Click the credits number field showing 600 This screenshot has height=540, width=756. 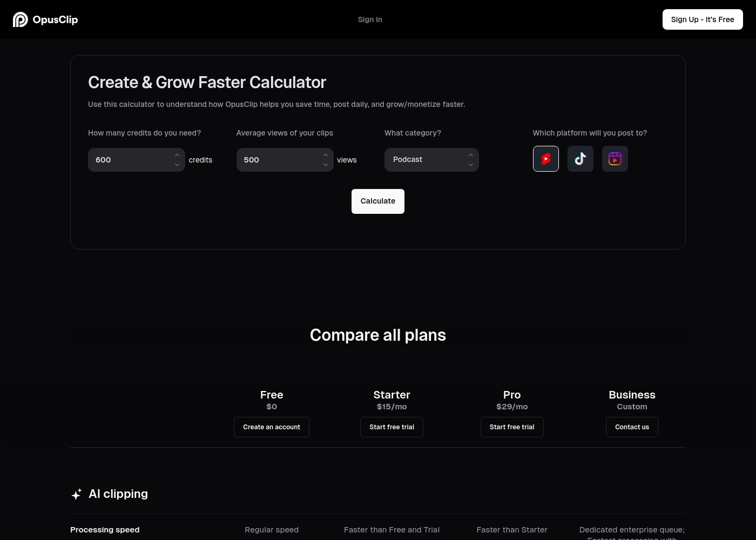pyautogui.click(x=137, y=160)
